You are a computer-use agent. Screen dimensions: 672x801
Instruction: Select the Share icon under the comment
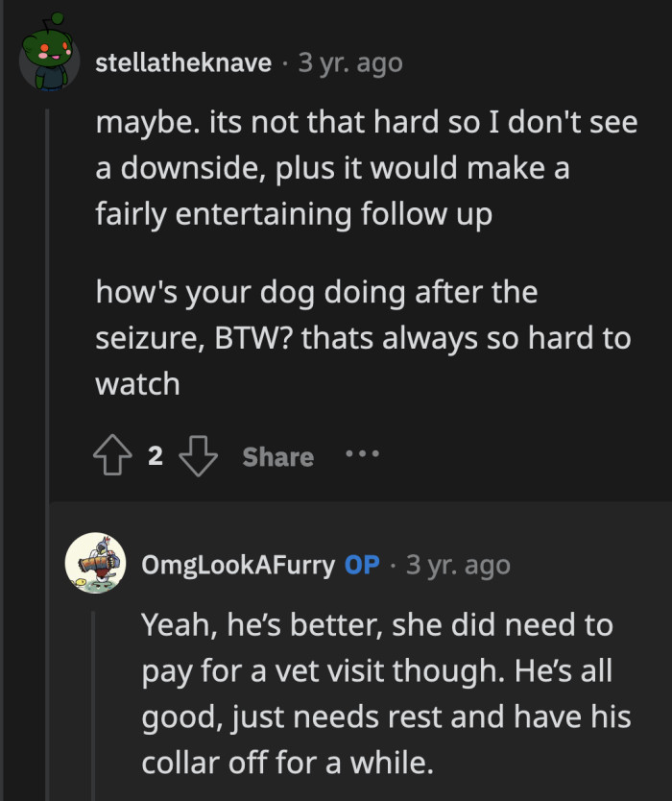(277, 456)
